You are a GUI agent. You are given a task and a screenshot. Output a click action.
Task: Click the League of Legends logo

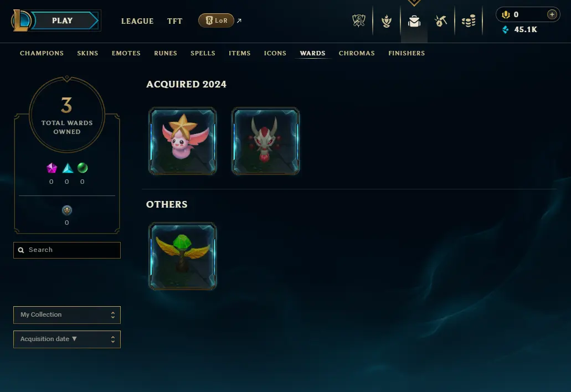[x=20, y=20]
